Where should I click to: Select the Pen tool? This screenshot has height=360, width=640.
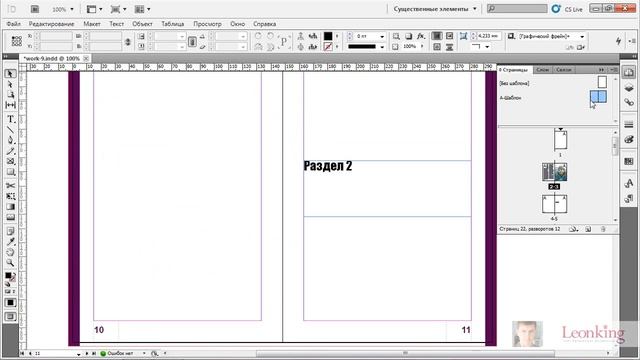[11, 140]
